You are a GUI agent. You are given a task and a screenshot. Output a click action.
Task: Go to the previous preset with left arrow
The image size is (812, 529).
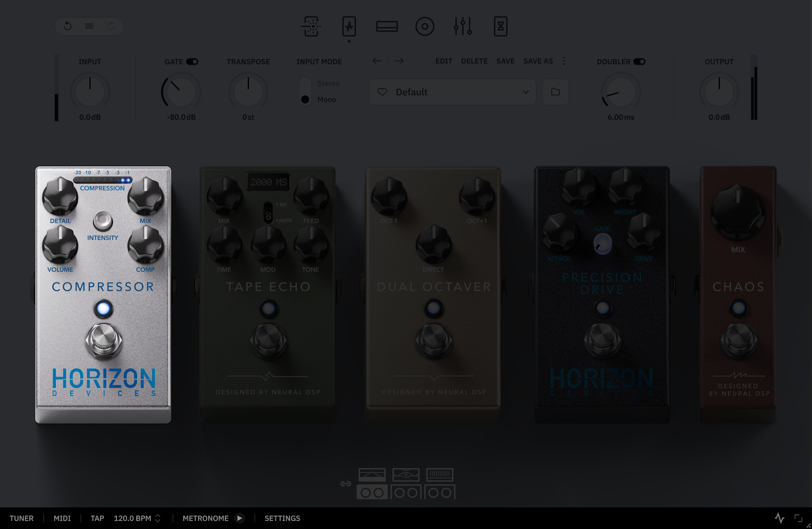click(377, 61)
